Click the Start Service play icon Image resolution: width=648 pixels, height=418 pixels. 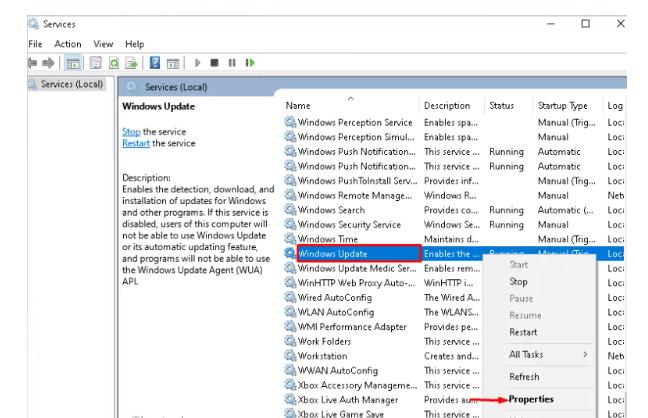click(x=197, y=63)
